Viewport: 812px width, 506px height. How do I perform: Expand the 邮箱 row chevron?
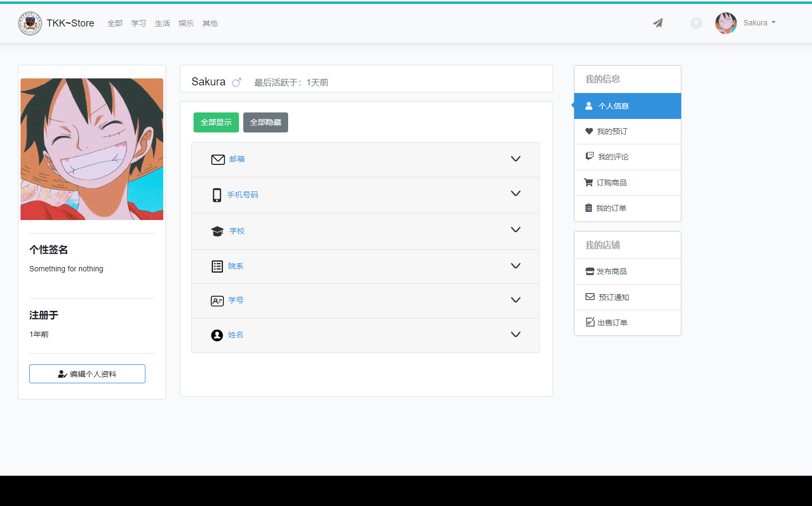[516, 159]
